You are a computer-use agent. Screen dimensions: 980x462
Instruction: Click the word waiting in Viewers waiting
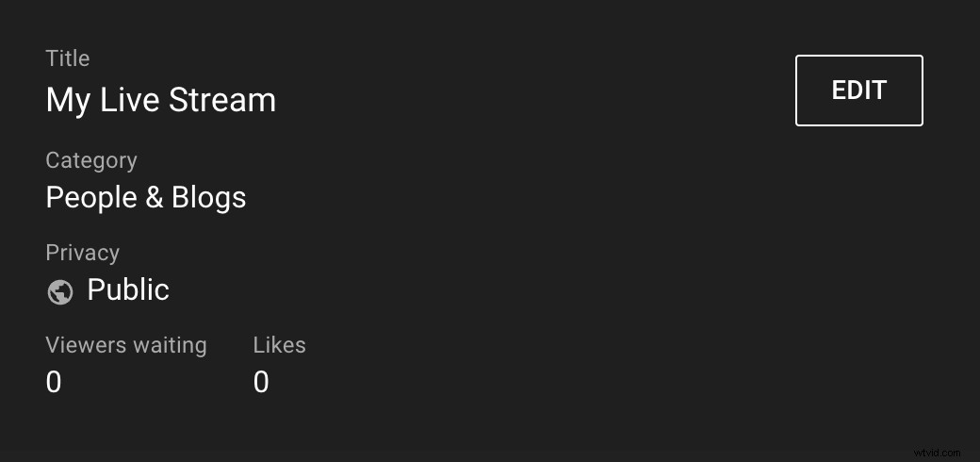pyautogui.click(x=170, y=345)
